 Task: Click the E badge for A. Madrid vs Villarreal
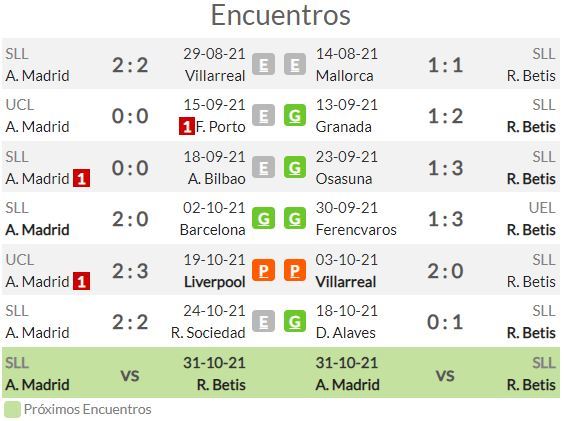tap(263, 64)
